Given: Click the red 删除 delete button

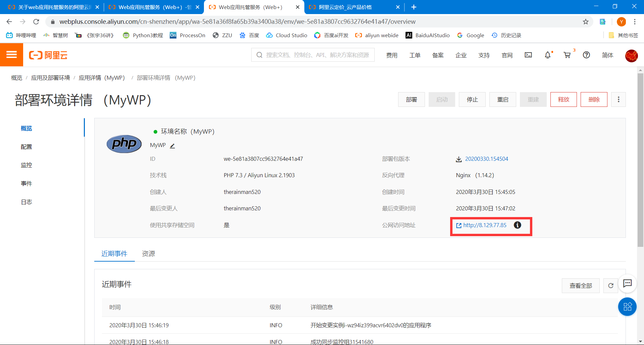Looking at the screenshot, I should click(x=594, y=99).
